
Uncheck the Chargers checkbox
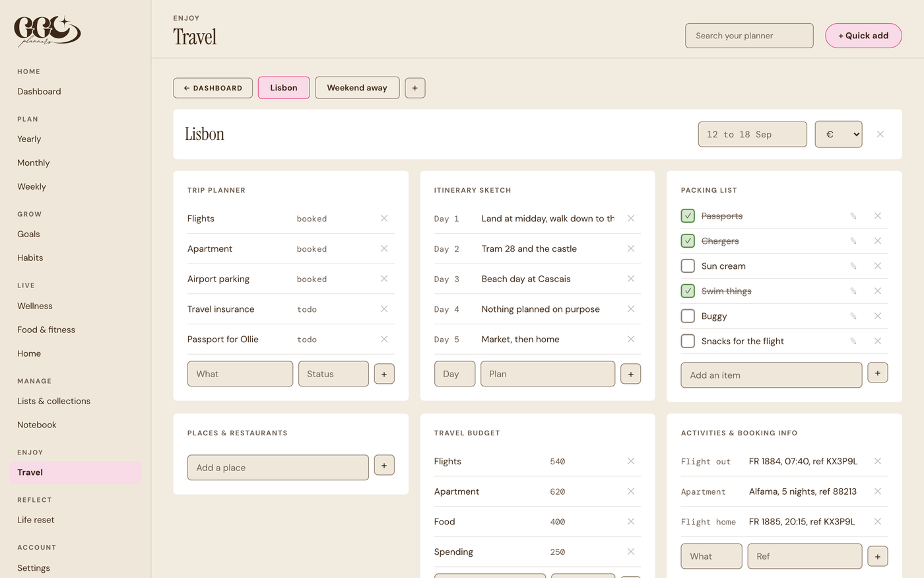[688, 241]
